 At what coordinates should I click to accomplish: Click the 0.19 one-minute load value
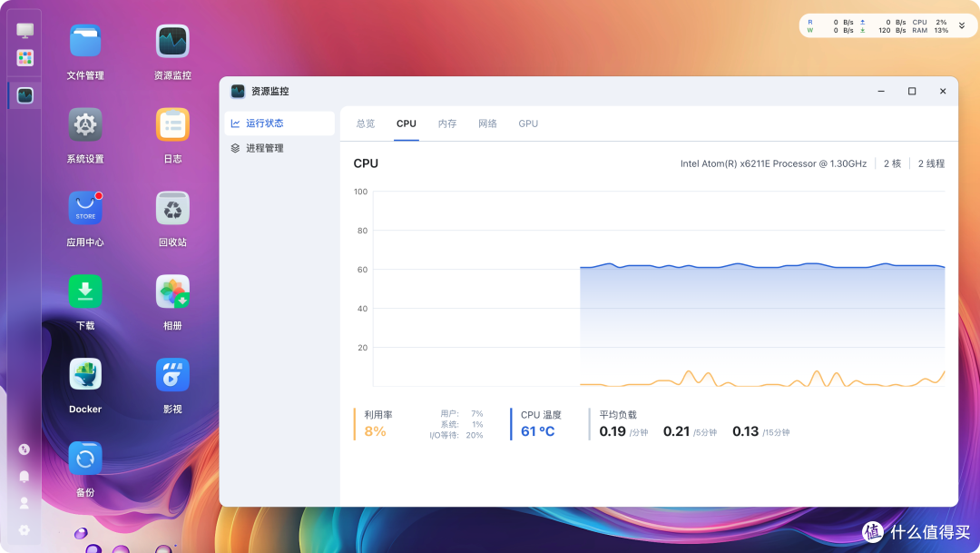coord(612,431)
